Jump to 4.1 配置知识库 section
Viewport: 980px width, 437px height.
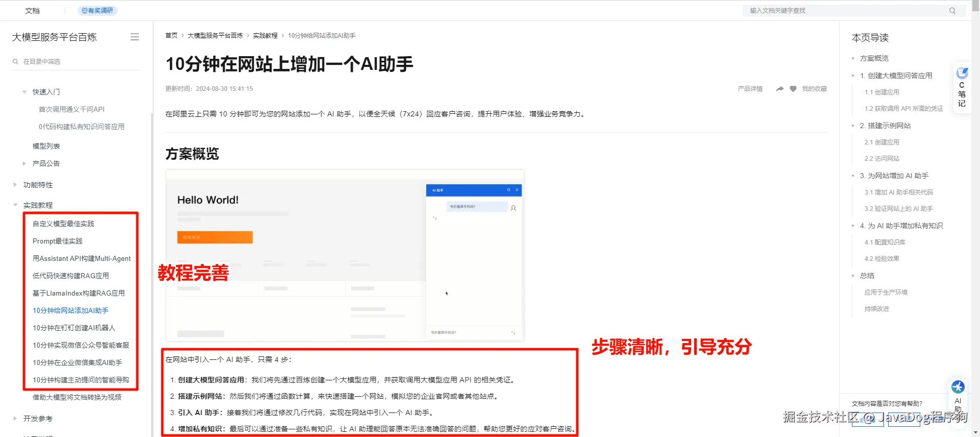885,242
